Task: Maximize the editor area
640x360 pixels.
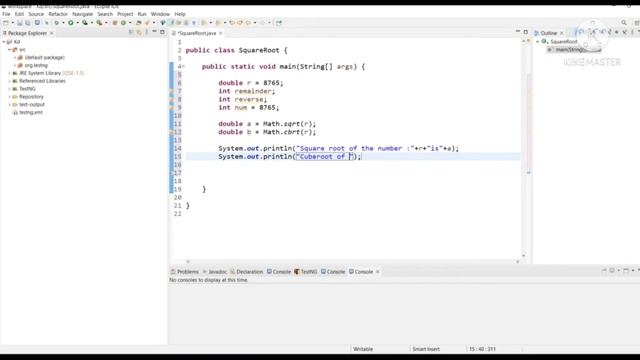Action: point(526,32)
